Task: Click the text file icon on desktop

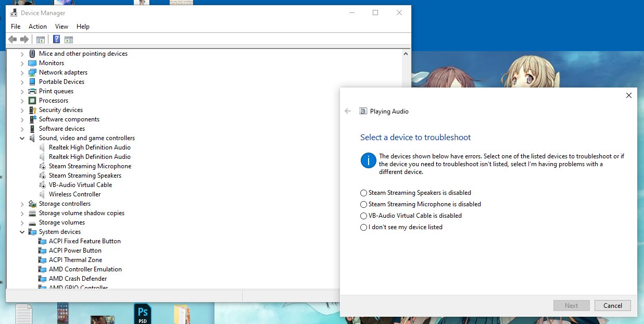Action: 24,314
